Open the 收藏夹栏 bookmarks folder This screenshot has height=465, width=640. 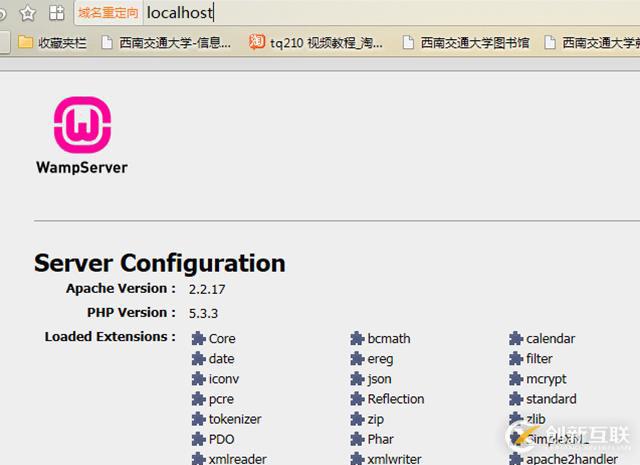pos(52,42)
